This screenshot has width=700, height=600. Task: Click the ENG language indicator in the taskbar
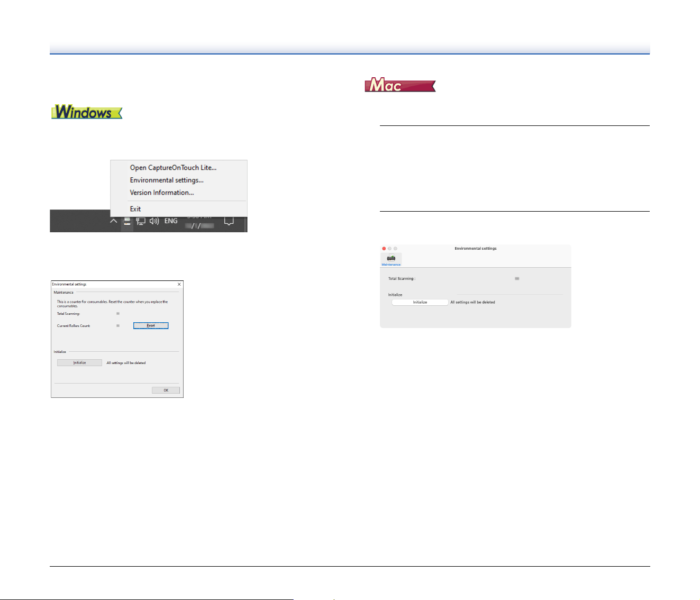click(171, 221)
